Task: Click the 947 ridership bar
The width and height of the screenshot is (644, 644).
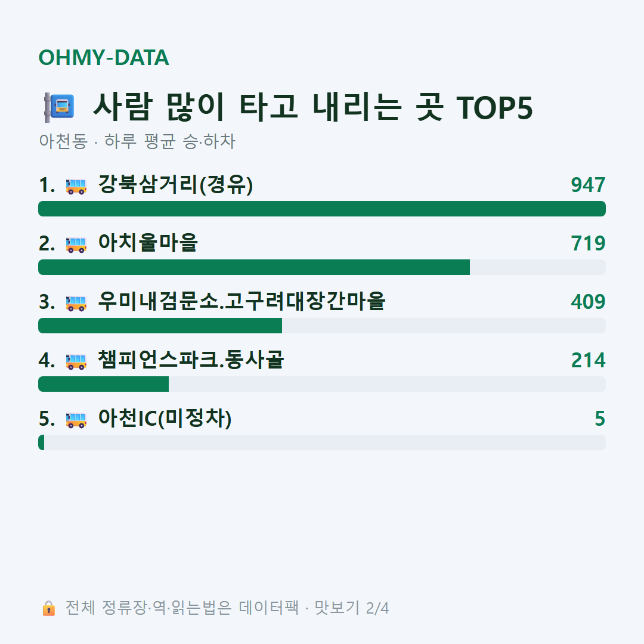Action: point(322,209)
